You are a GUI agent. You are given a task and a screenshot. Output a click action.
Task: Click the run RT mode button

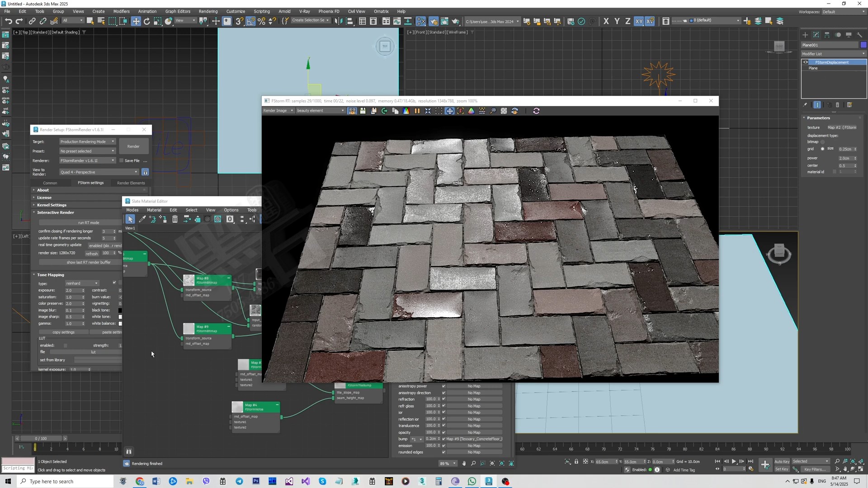[x=88, y=223]
